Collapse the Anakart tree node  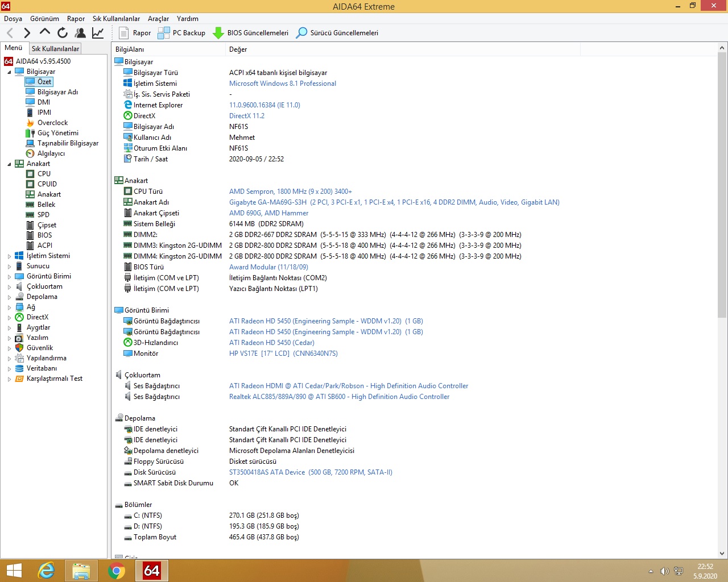pyautogui.click(x=9, y=164)
